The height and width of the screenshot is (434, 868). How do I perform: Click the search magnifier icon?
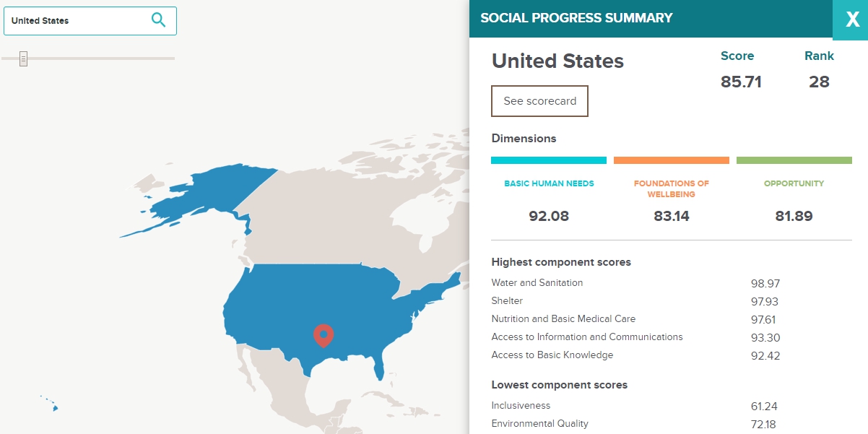point(159,20)
